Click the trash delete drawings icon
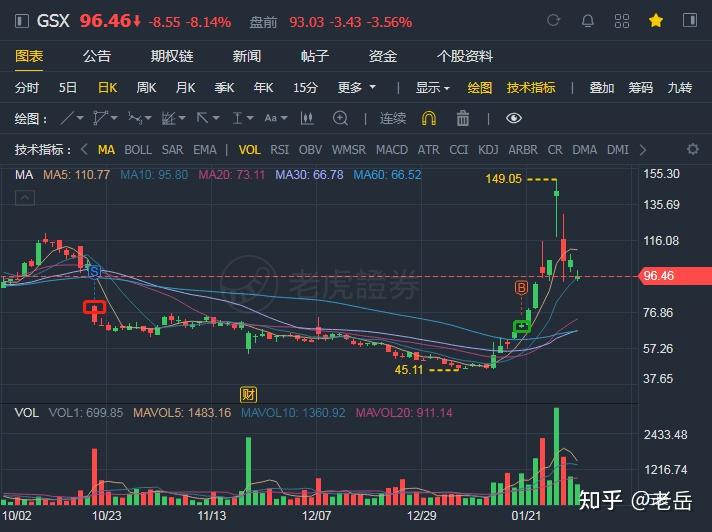Image resolution: width=712 pixels, height=532 pixels. (463, 118)
